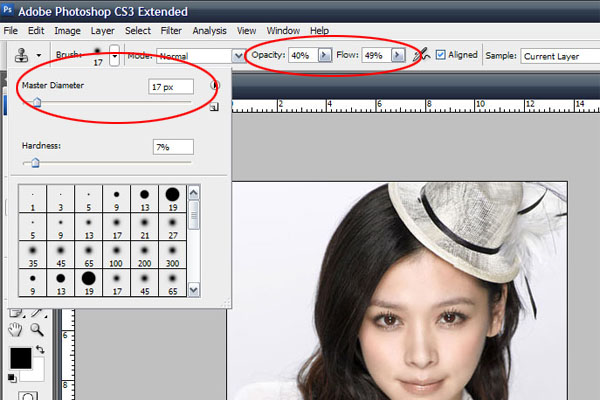Toggle the Aligned checkbox

coord(440,55)
